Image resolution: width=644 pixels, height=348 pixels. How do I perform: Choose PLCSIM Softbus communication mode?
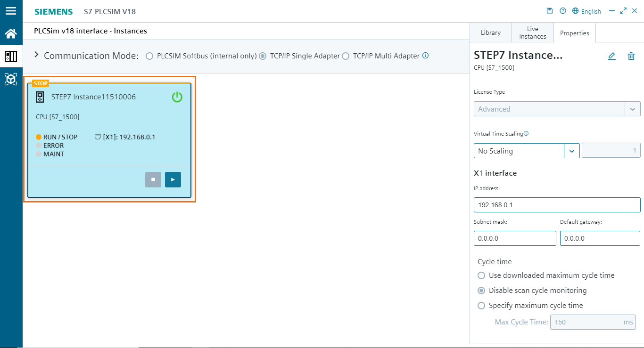(149, 56)
